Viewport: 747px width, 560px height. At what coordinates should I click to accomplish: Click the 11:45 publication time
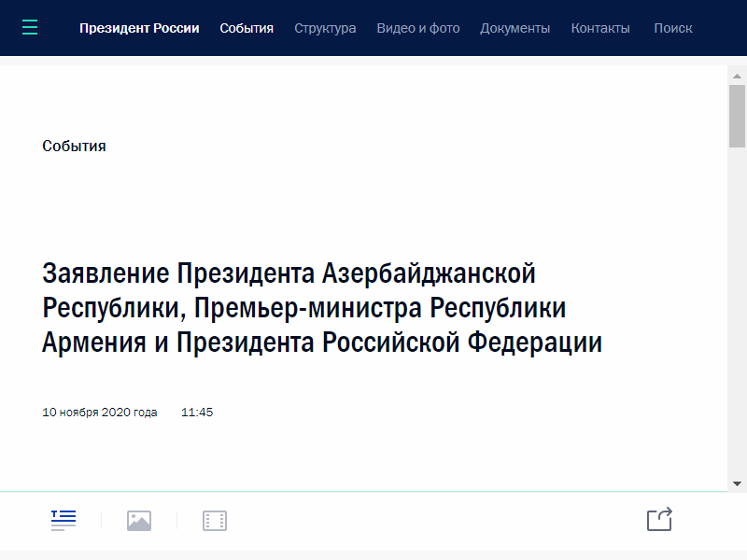pyautogui.click(x=197, y=412)
